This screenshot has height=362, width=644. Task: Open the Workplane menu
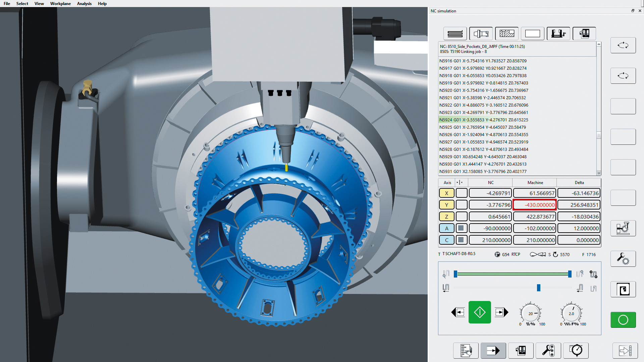[60, 4]
